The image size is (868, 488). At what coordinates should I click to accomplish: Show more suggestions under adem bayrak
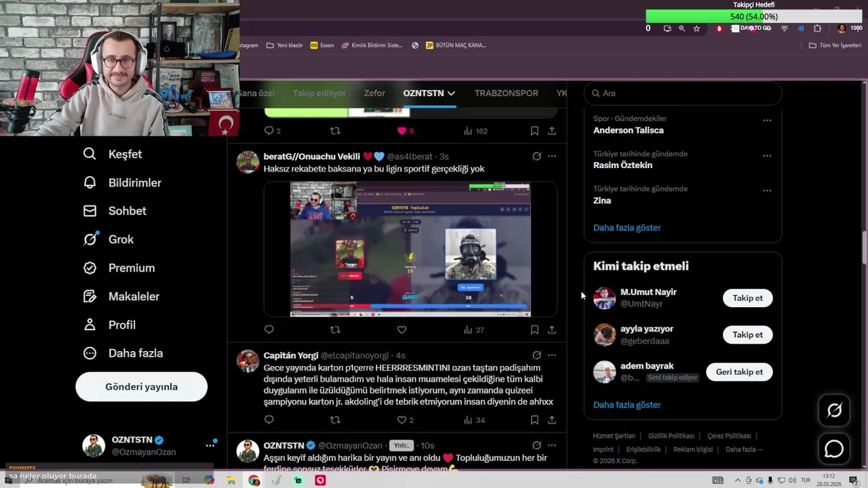(x=627, y=405)
